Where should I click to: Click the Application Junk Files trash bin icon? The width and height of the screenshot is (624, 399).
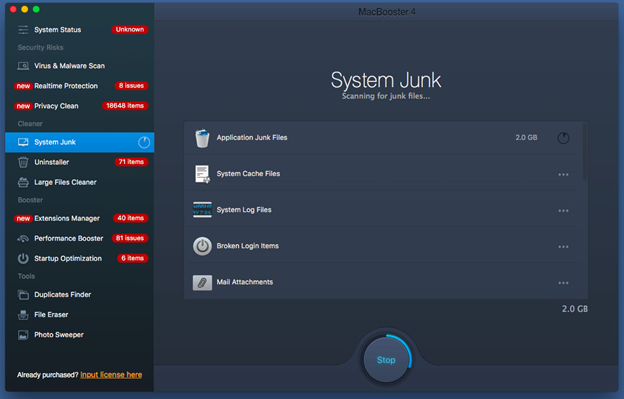tap(202, 138)
